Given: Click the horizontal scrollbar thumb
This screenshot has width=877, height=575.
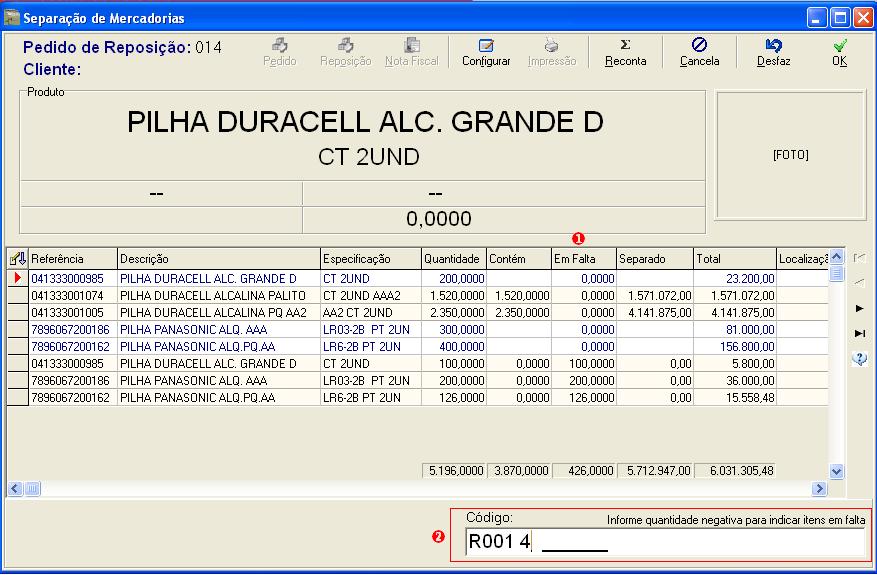Looking at the screenshot, I should coord(32,489).
